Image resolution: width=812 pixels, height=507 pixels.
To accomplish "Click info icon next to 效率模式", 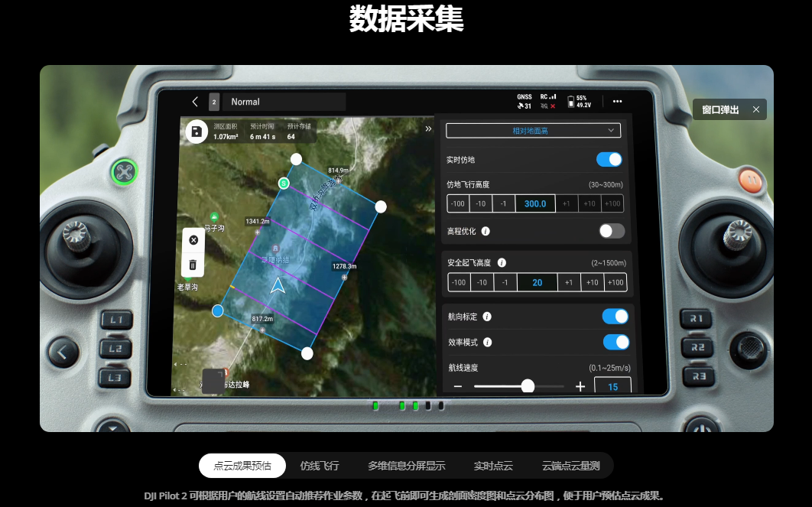I will click(487, 343).
